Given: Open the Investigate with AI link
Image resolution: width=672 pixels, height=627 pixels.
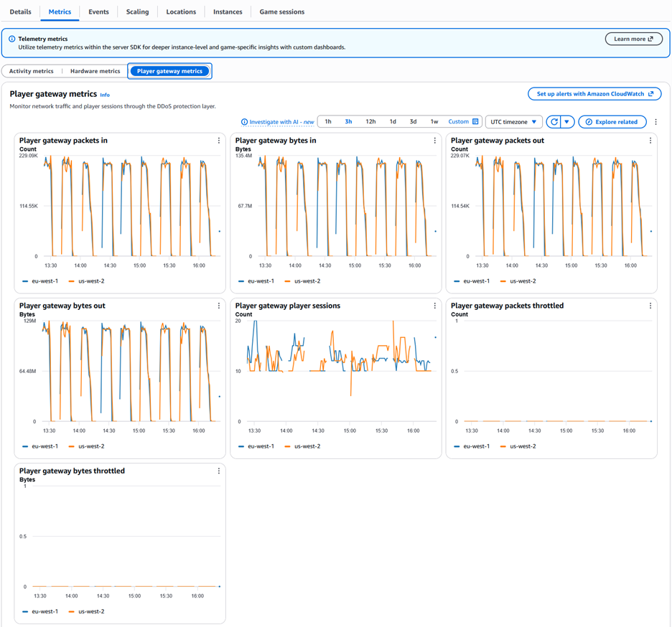Looking at the screenshot, I should click(278, 122).
